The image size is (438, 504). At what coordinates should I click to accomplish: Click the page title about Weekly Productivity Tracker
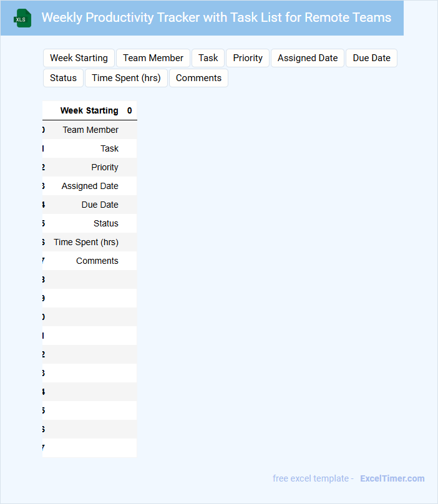tap(216, 17)
